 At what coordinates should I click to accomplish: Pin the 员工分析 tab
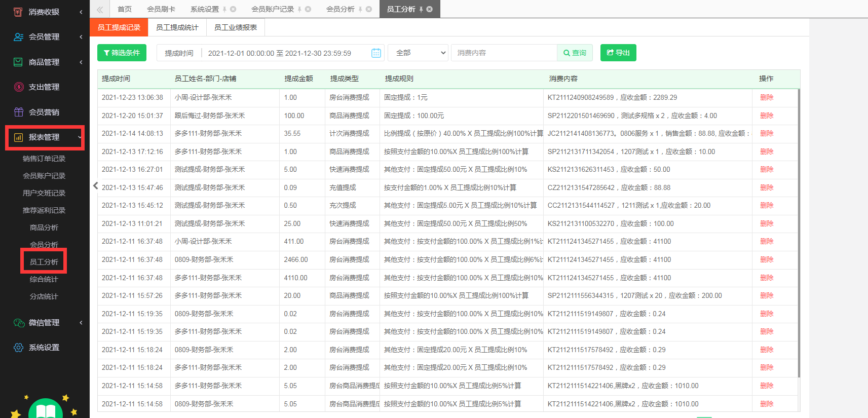[x=421, y=9]
